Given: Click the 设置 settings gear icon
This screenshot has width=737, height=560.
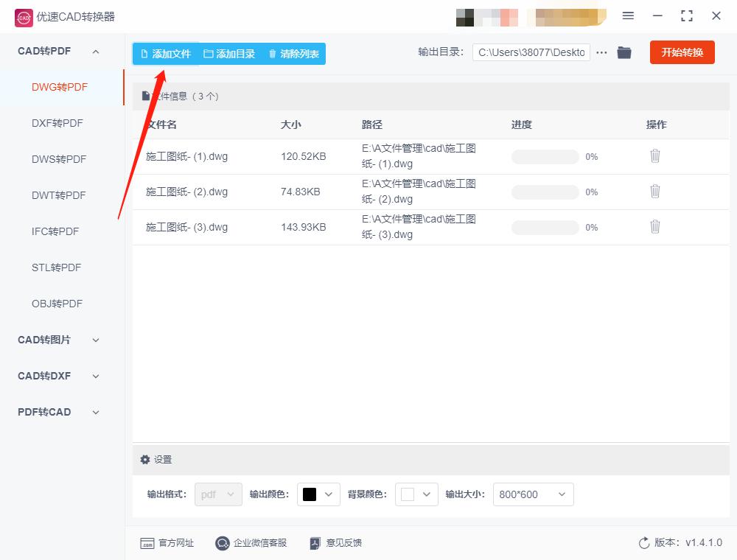Looking at the screenshot, I should [x=145, y=459].
